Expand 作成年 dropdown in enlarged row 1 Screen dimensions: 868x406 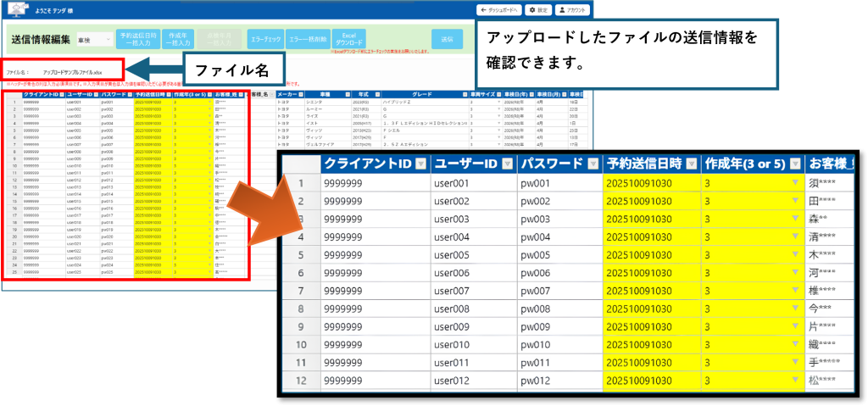click(x=795, y=183)
